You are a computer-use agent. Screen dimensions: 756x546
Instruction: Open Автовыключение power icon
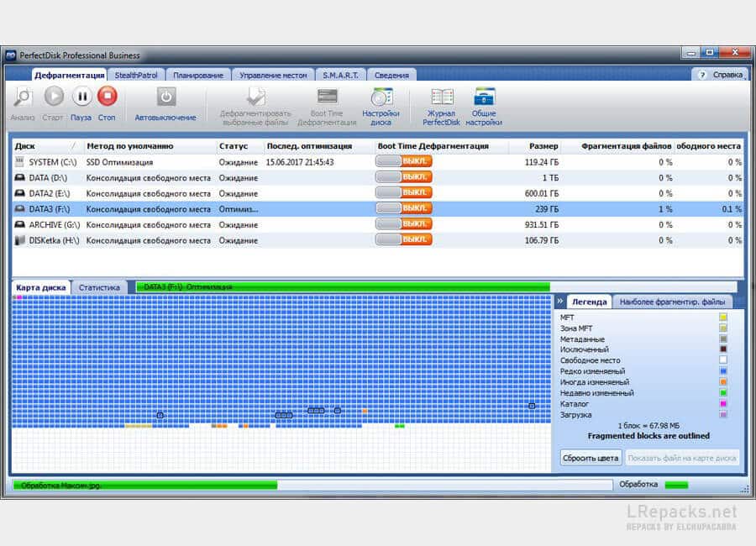[165, 97]
